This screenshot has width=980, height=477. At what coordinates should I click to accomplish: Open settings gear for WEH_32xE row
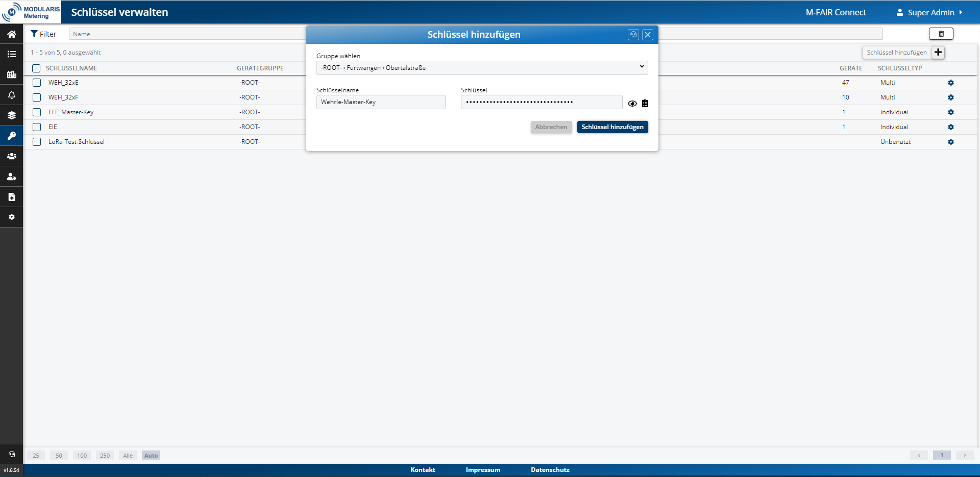pos(950,83)
